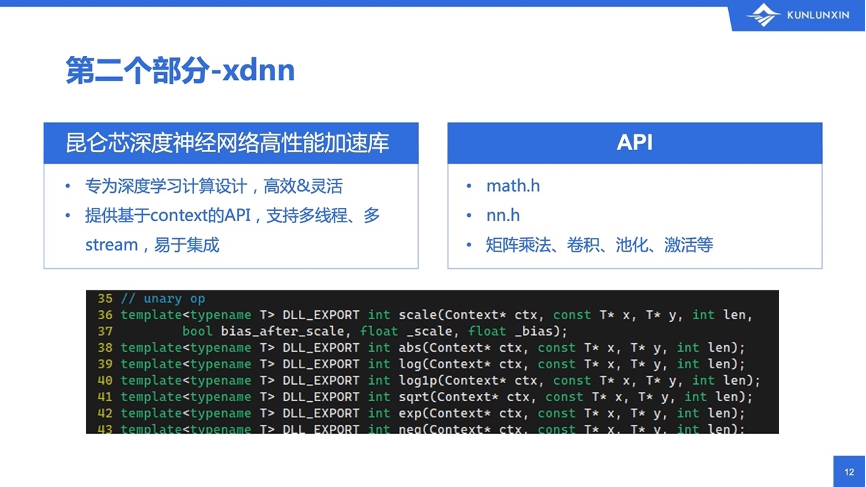866x487 pixels.
Task: Click the text stream，易于集成
Action: point(152,245)
